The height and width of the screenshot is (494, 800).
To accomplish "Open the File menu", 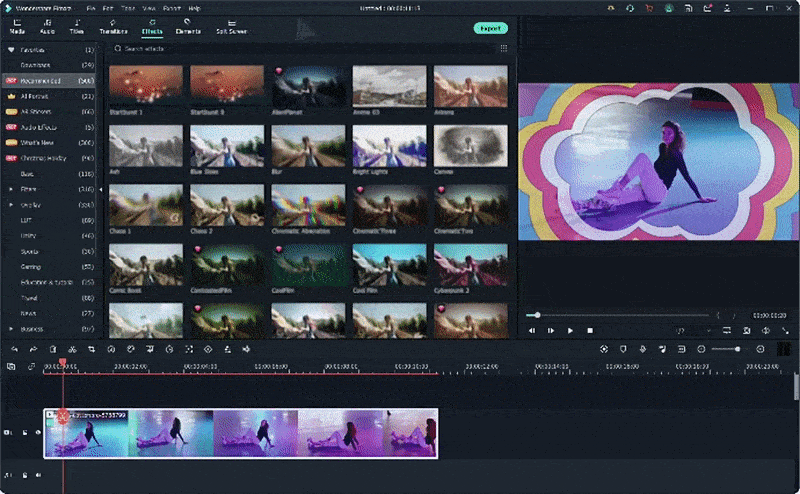I will 91,7.
